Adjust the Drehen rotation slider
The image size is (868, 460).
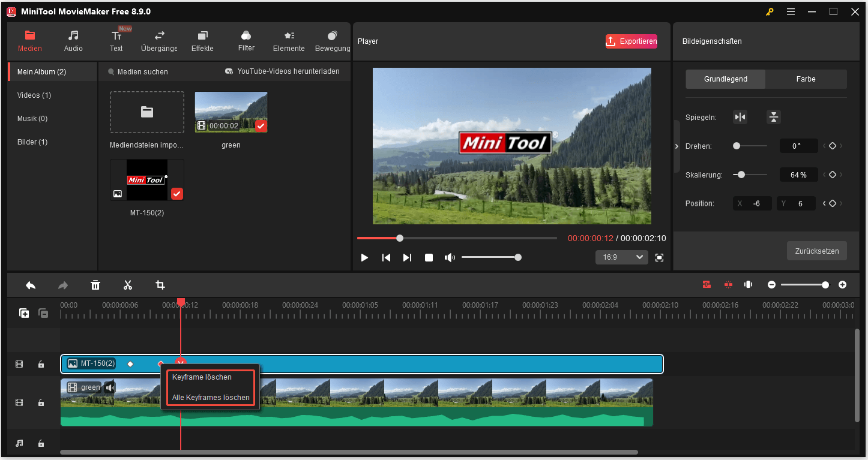click(750, 146)
